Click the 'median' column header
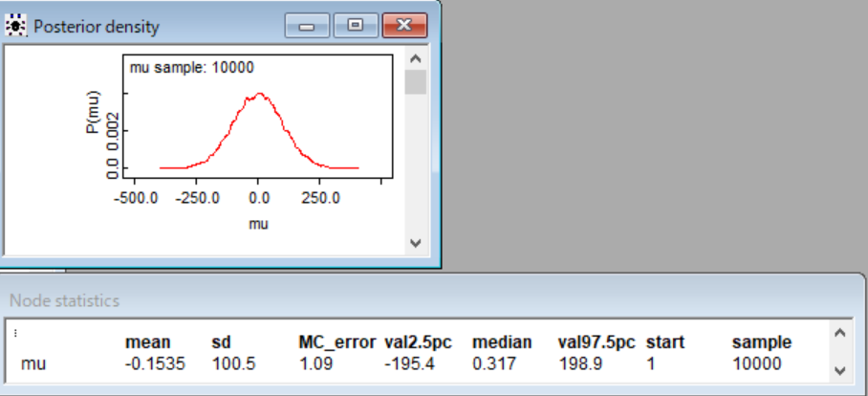Viewport: 868px width, 396px height. click(x=502, y=342)
